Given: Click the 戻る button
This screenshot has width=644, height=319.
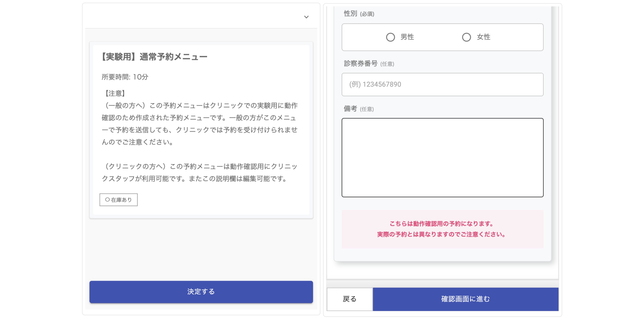Looking at the screenshot, I should (x=350, y=299).
